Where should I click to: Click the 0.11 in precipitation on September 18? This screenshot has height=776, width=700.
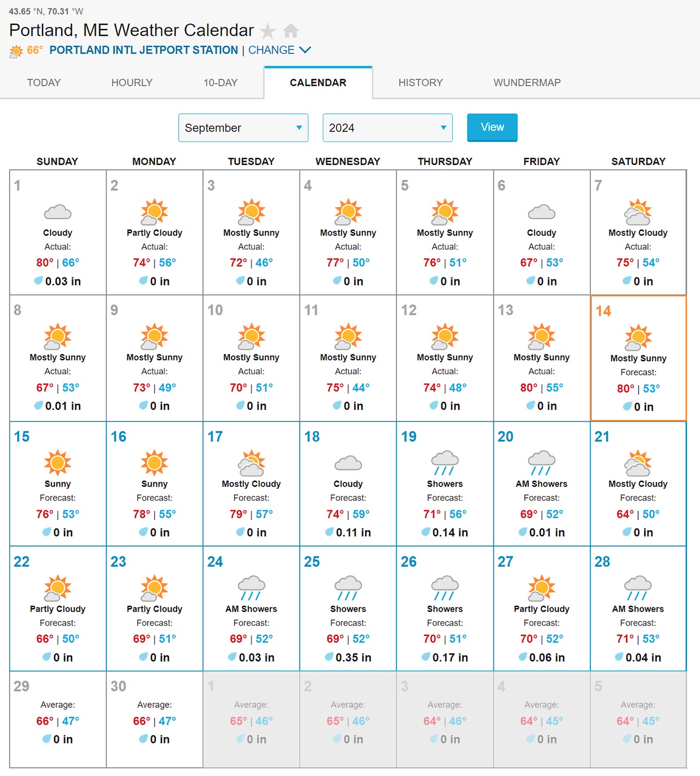click(353, 532)
